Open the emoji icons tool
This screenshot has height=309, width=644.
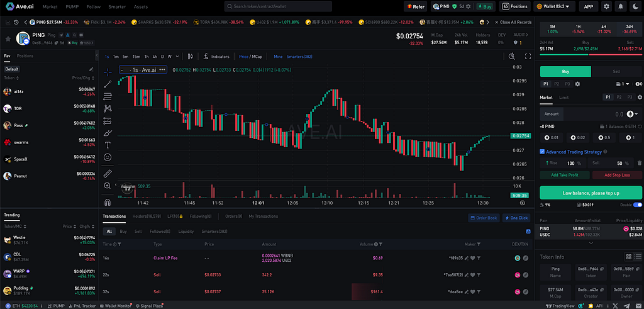coord(108,157)
